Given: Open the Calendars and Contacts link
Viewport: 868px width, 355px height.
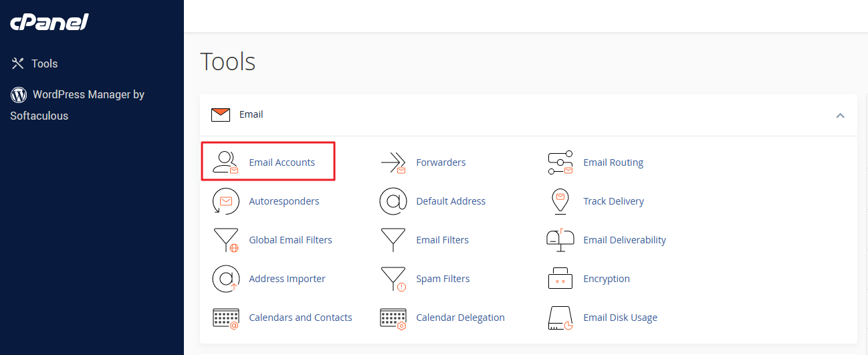Looking at the screenshot, I should pos(300,318).
